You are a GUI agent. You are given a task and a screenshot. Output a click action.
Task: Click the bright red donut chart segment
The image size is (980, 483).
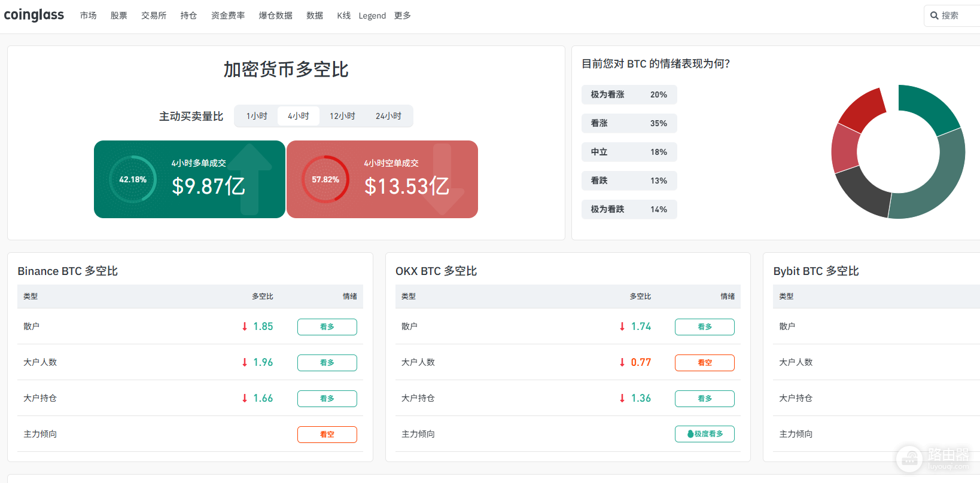[862, 109]
